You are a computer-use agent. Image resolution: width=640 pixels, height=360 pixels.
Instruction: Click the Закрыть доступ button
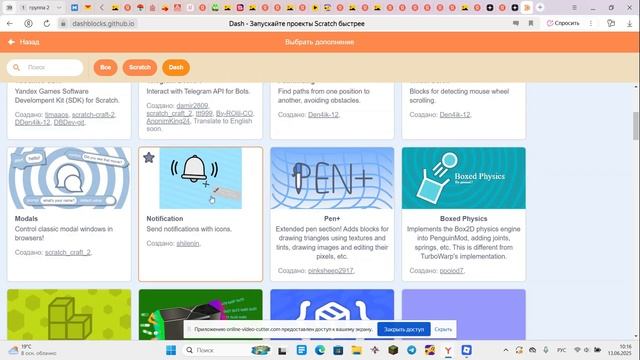point(404,329)
